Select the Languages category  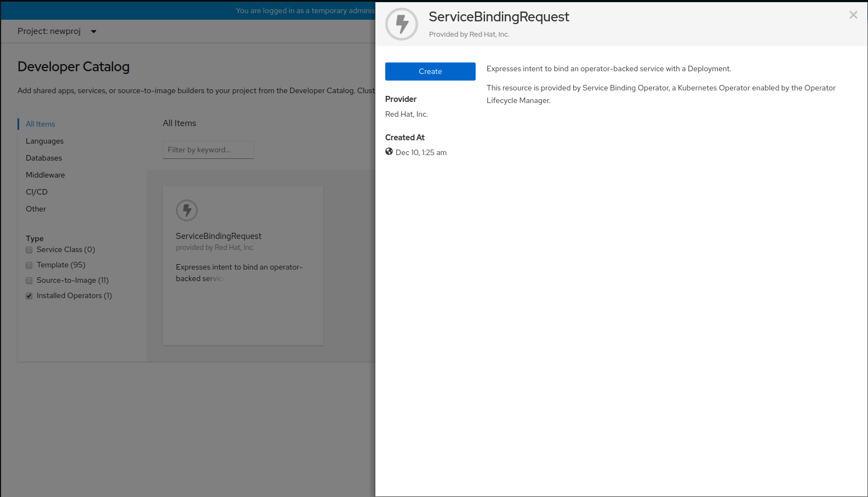click(44, 141)
